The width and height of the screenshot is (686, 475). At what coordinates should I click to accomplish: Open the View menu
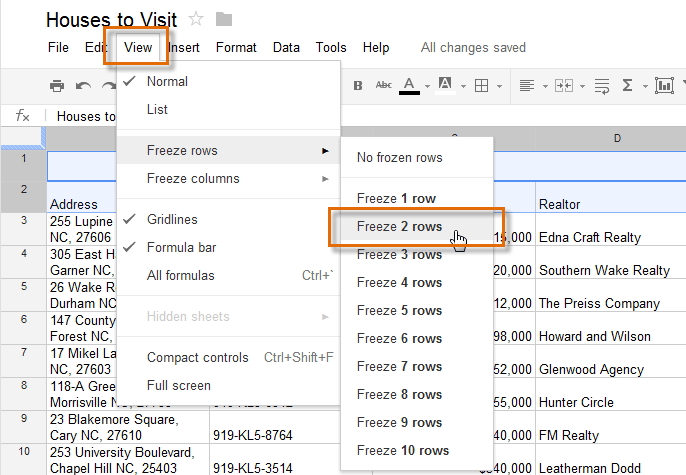coord(138,47)
